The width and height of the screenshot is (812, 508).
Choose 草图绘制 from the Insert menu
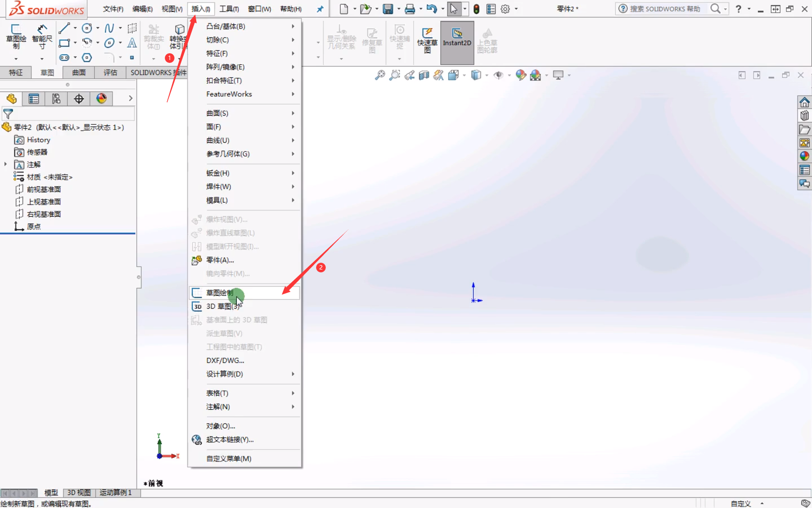(245, 293)
